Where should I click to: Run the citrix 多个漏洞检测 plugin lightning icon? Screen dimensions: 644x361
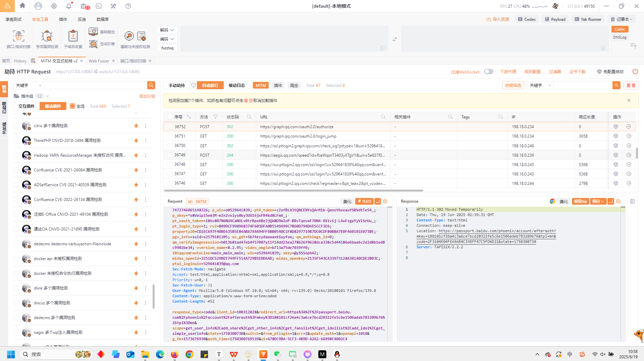(136, 126)
